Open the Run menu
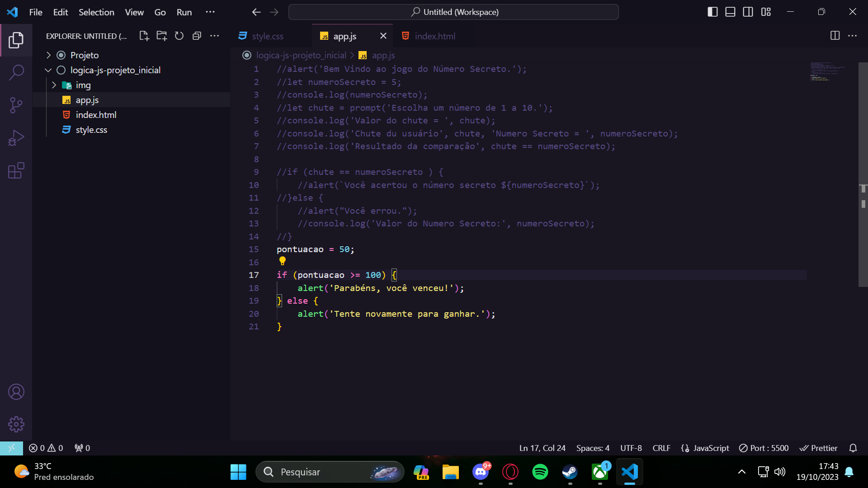The width and height of the screenshot is (868, 488). (184, 12)
